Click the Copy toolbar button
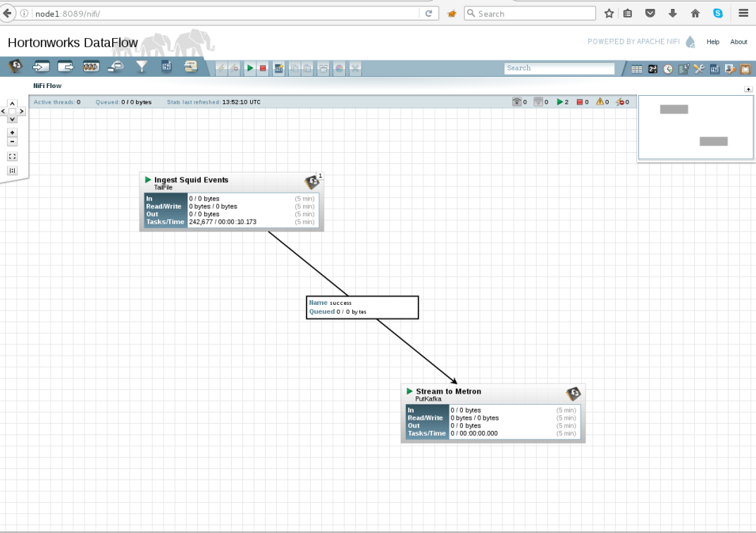The image size is (756, 533). [x=294, y=68]
